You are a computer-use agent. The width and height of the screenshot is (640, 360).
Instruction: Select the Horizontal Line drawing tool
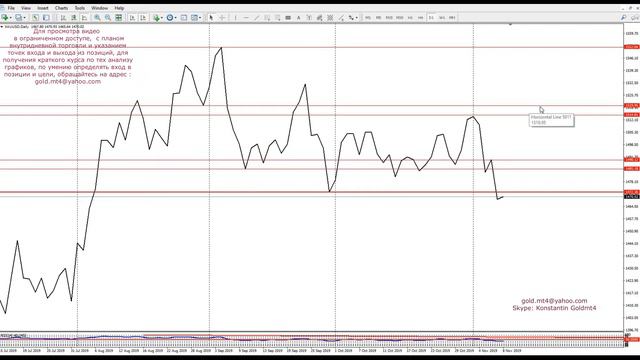(246, 18)
